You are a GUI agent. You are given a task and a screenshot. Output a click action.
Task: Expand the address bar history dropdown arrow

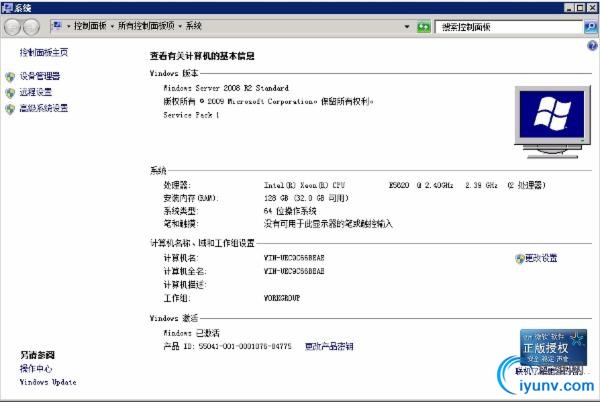click(x=407, y=26)
